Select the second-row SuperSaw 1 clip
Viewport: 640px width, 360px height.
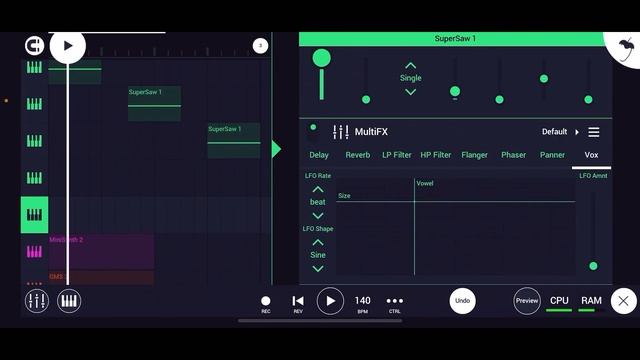[x=154, y=104]
